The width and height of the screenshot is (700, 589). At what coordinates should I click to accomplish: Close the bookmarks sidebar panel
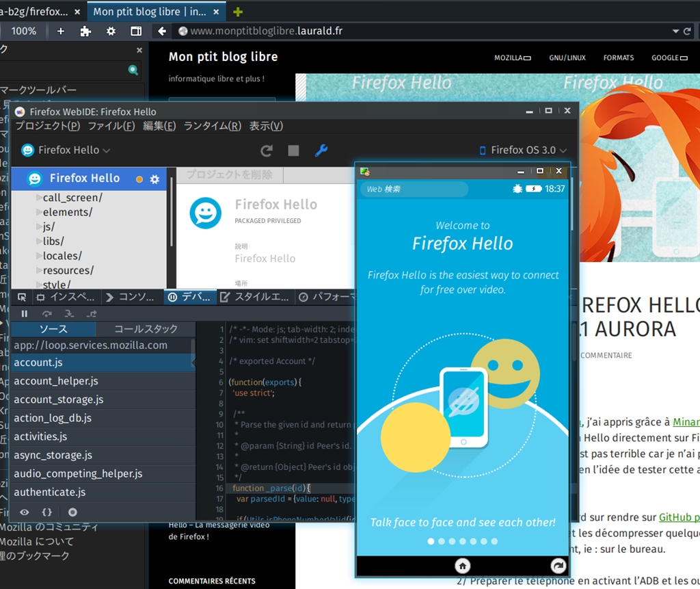point(139,50)
